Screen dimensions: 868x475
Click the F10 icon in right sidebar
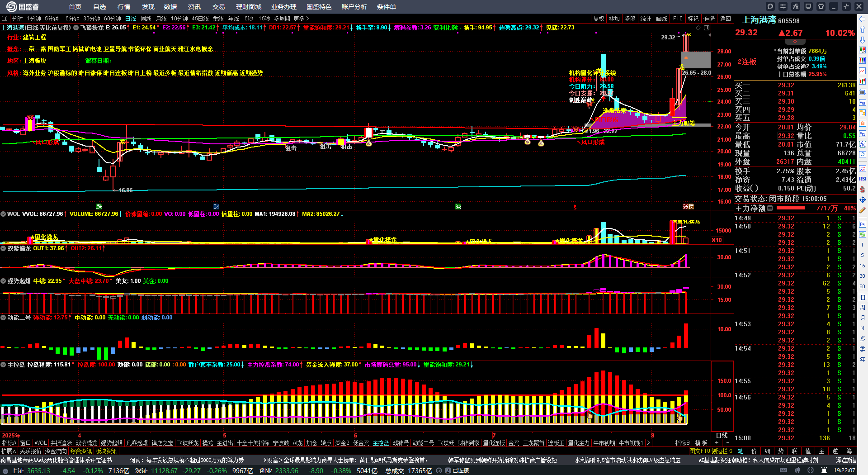(x=863, y=103)
